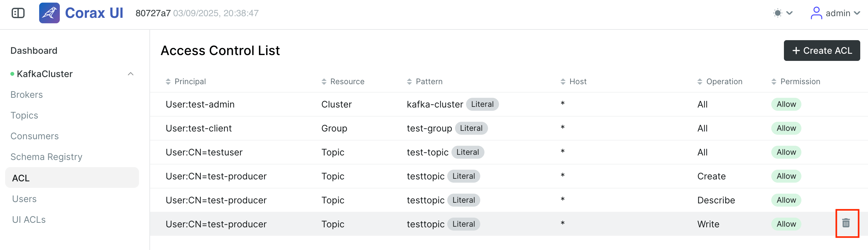The width and height of the screenshot is (868, 250).
Task: Open the theme switcher dropdown chevron
Action: (789, 13)
